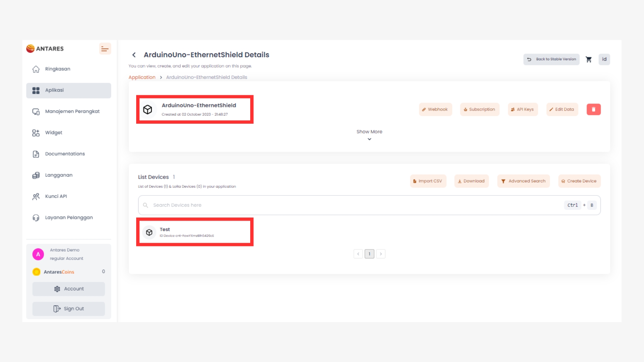
Task: Expand details with Show More chevron
Action: [x=369, y=139]
